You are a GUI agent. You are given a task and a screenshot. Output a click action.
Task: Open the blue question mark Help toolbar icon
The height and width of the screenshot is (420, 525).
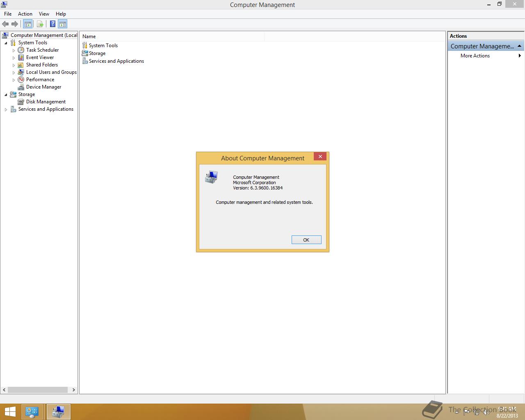pyautogui.click(x=53, y=24)
